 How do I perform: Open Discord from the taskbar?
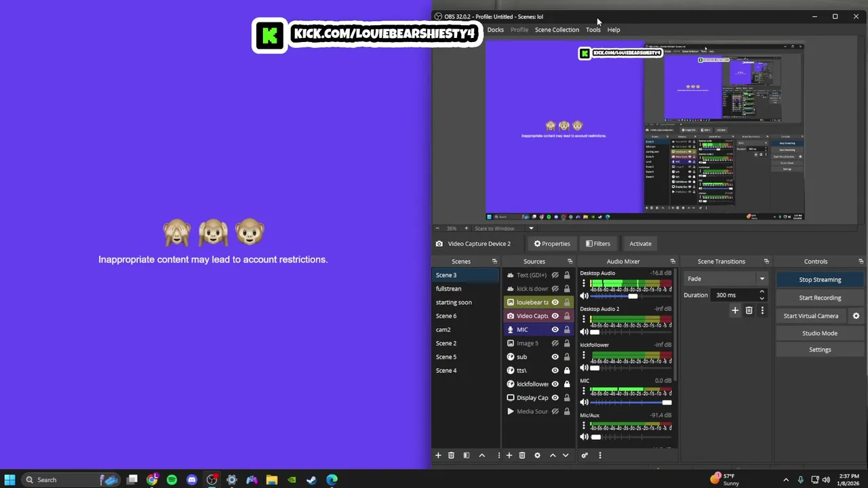click(x=192, y=480)
